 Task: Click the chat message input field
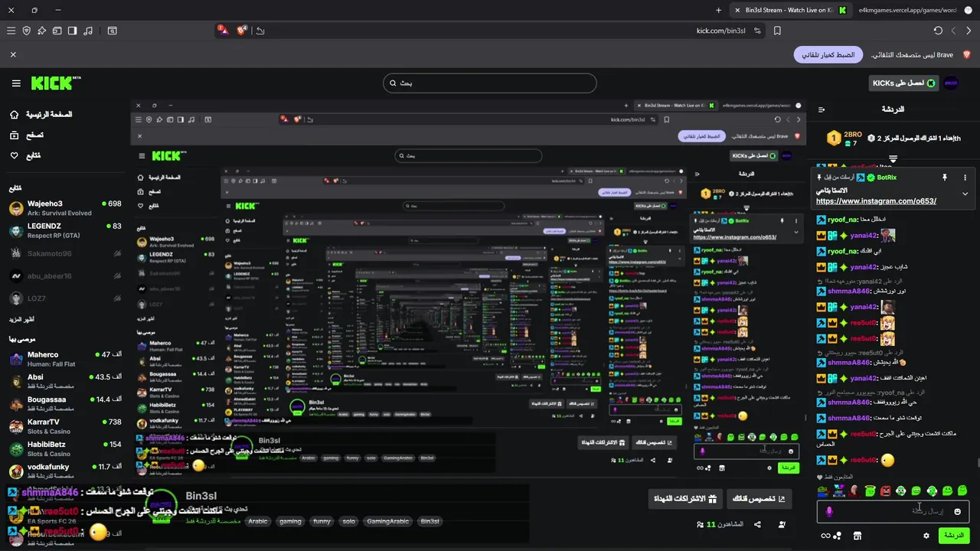point(893,511)
